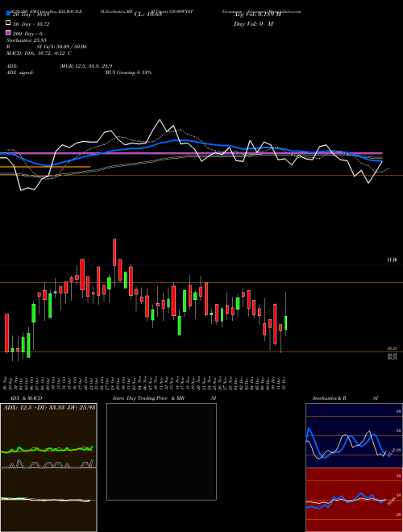
Task: Open the 'ADX & MACD' panel title
Action: (x=26, y=398)
